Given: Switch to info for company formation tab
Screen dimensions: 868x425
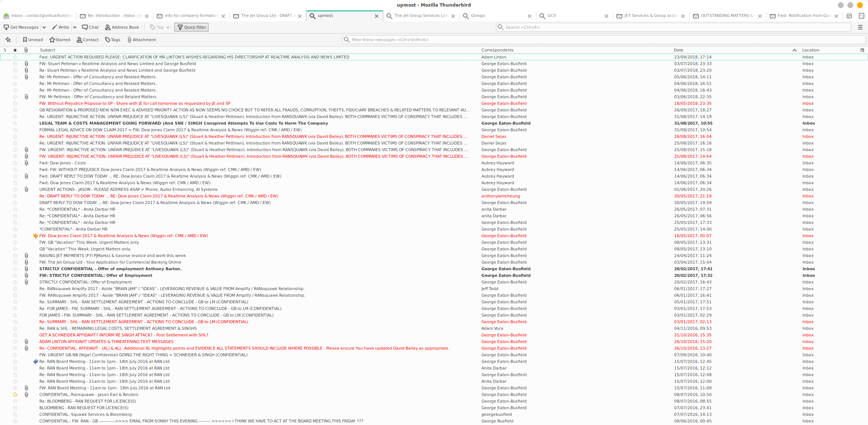Looking at the screenshot, I should 191,16.
